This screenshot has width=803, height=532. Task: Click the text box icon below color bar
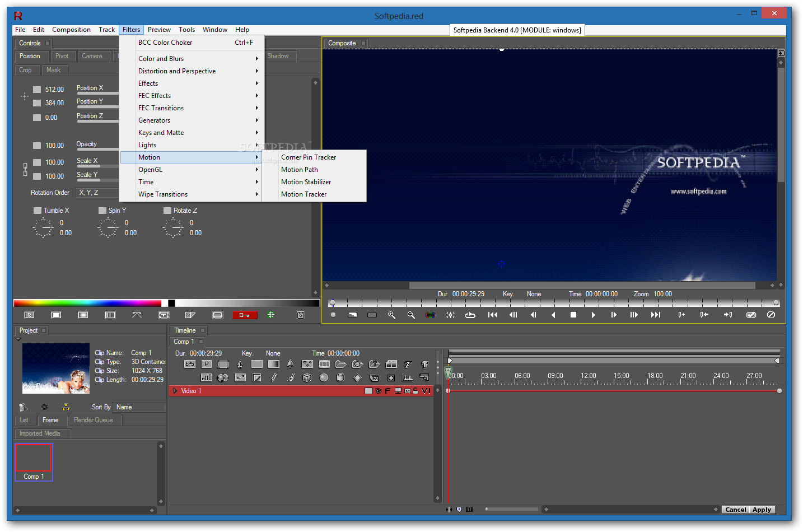164,315
